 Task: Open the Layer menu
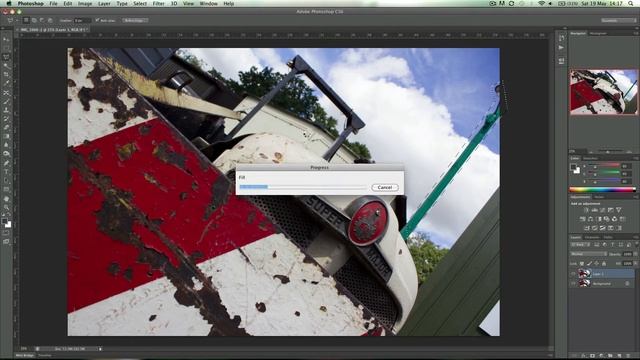coord(104,3)
